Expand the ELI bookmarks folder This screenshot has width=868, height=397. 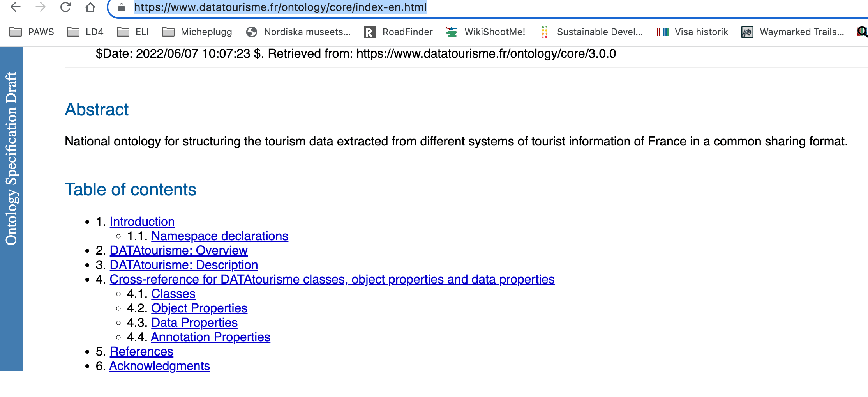133,32
